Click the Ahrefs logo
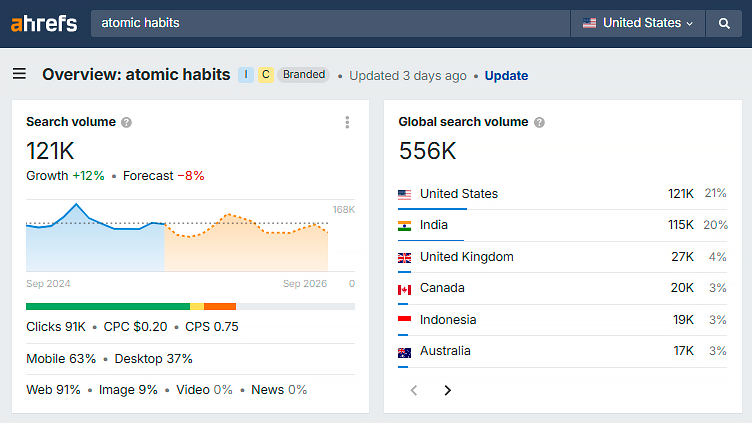This screenshot has height=423, width=752. (x=44, y=23)
